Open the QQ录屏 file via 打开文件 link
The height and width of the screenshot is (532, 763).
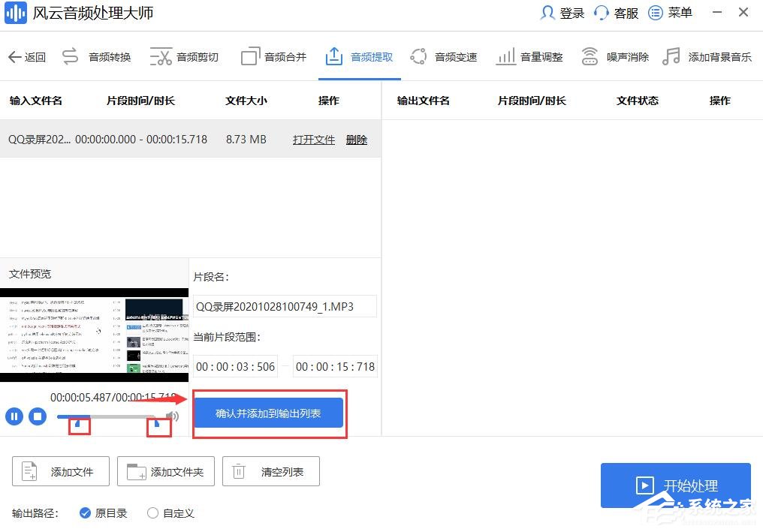(313, 139)
